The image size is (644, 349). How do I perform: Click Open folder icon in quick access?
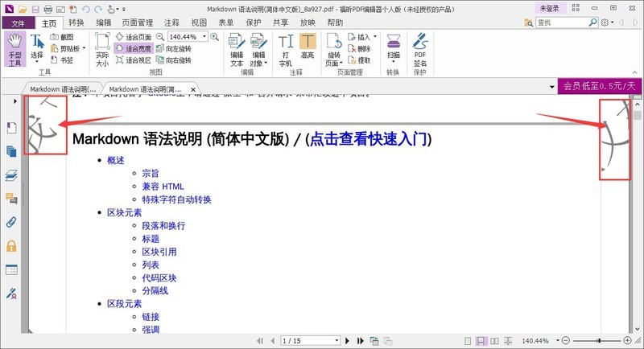tap(23, 9)
